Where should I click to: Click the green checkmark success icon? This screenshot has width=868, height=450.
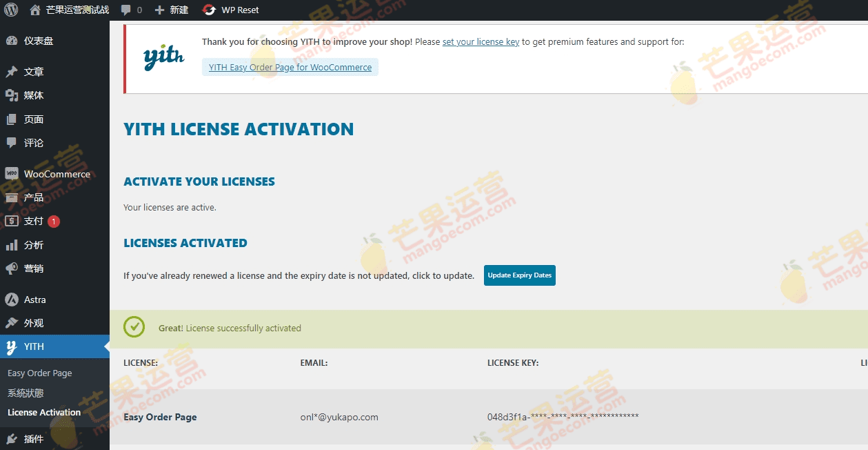(x=134, y=327)
